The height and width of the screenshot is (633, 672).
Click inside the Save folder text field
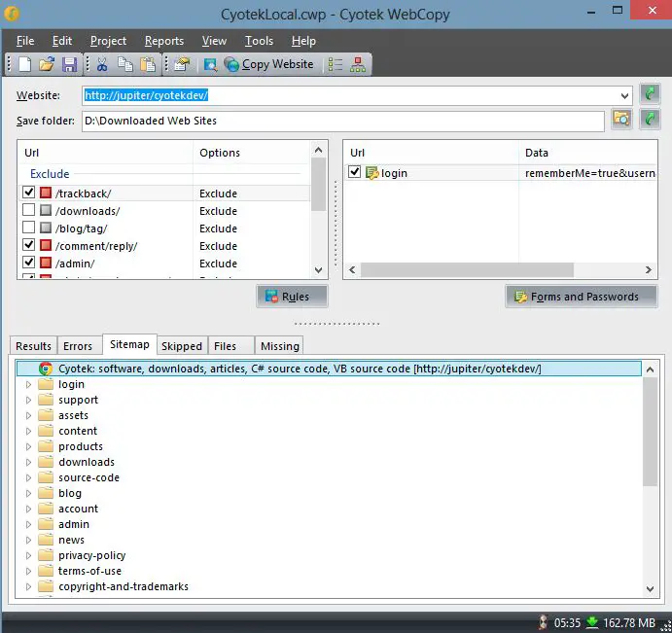pos(343,121)
